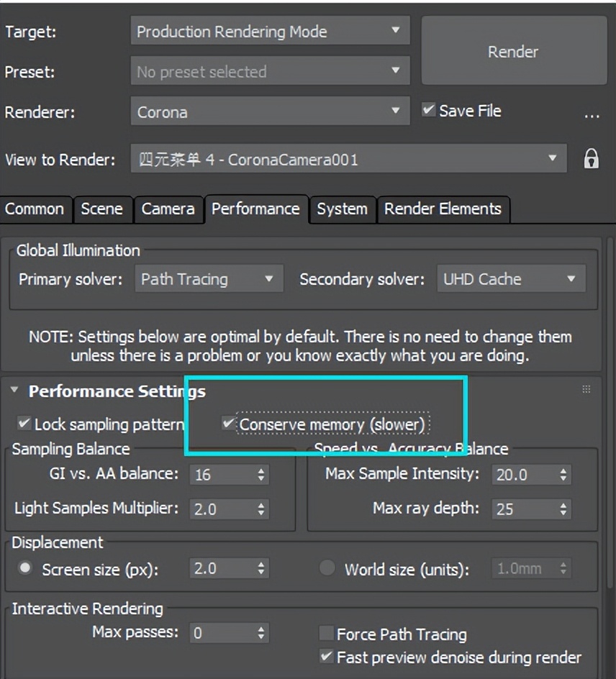Collapse the Performance Settings rollout
This screenshot has height=679, width=616.
coord(14,390)
